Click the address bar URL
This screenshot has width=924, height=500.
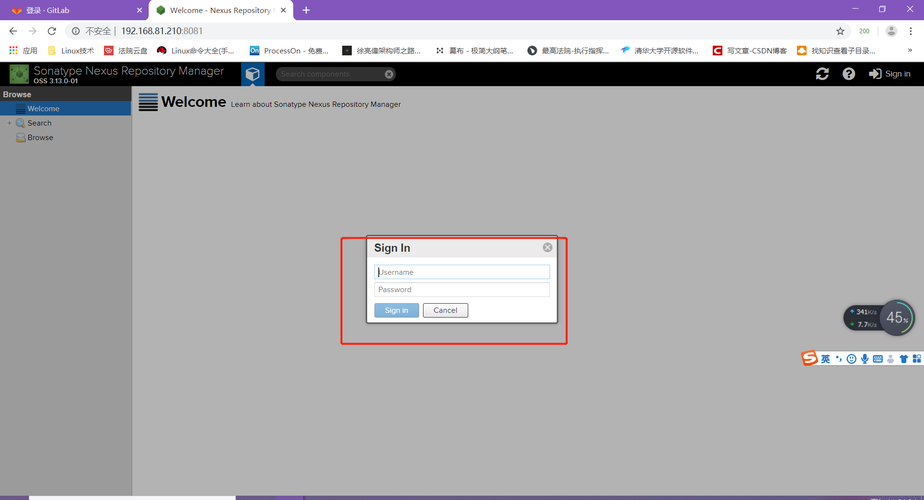(x=162, y=31)
